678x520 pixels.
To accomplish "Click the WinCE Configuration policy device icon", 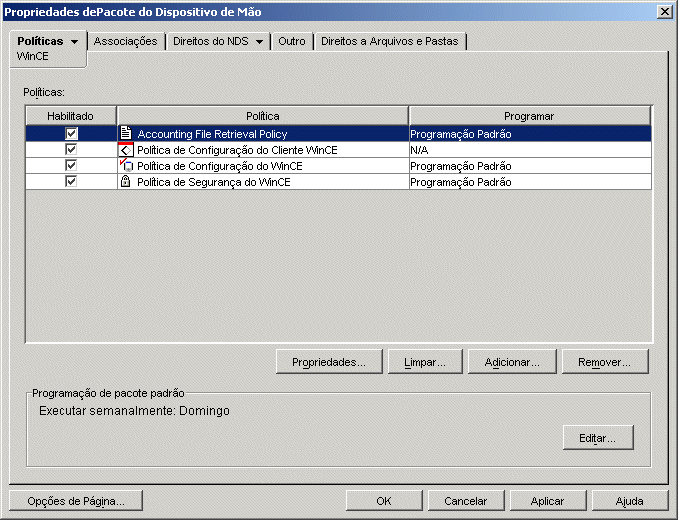I will [x=126, y=166].
